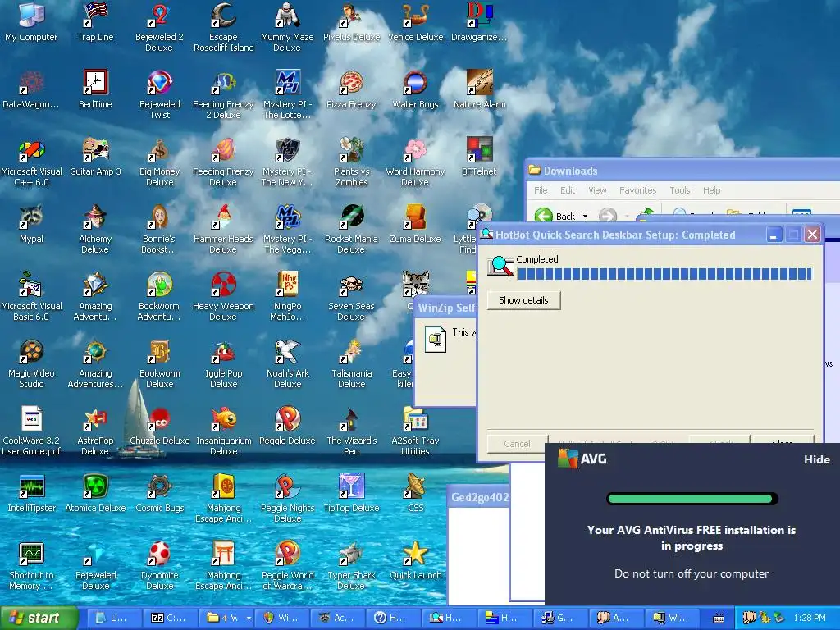Click the AVG installation progress bar
Image resolution: width=840 pixels, height=630 pixels.
692,500
